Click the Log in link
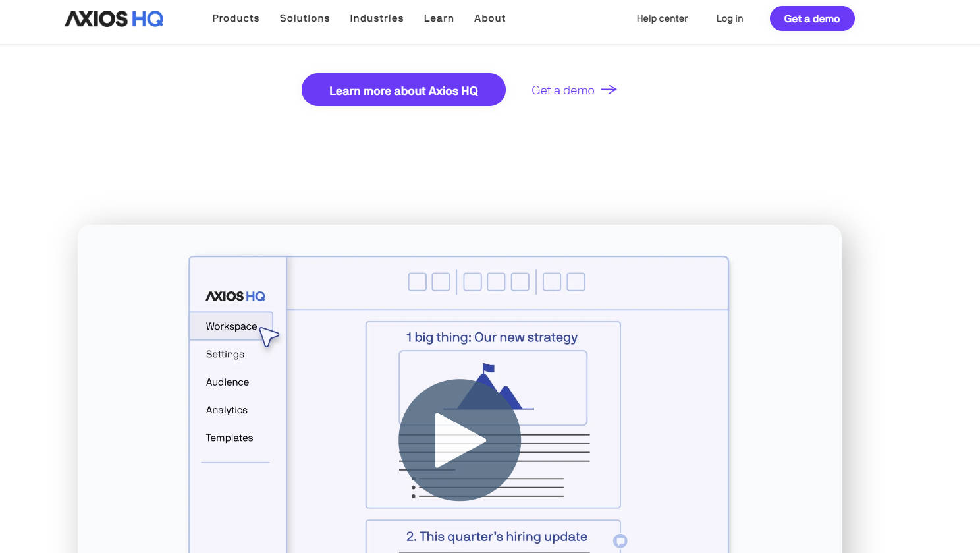 [729, 18]
